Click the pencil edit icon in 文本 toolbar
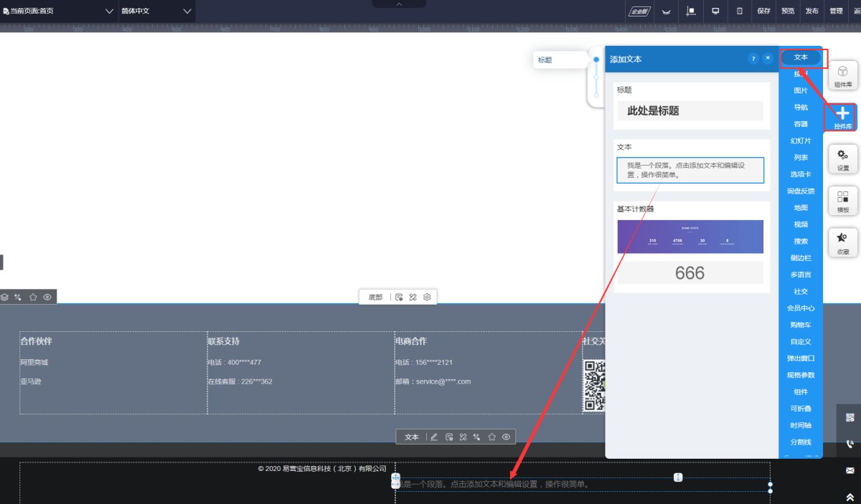Viewport: 861px width, 504px height. coord(433,437)
